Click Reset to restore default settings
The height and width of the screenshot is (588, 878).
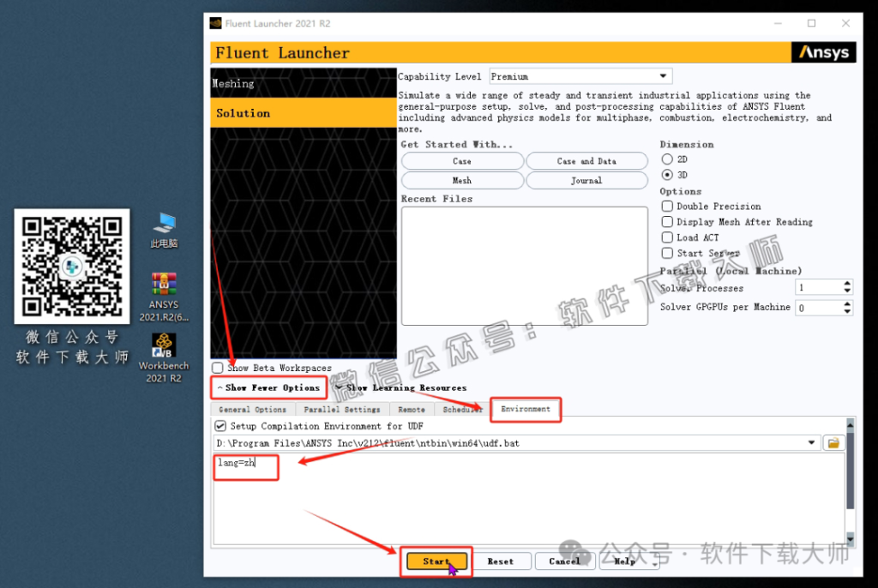coord(502,561)
